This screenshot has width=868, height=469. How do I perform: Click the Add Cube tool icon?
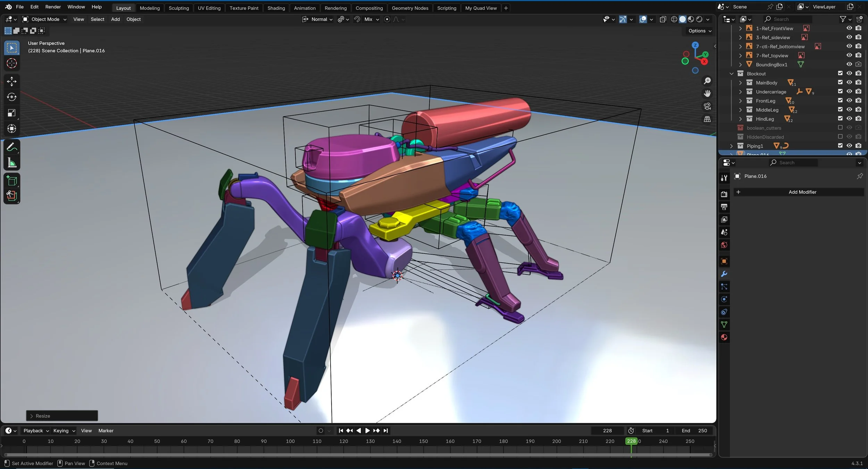click(11, 181)
